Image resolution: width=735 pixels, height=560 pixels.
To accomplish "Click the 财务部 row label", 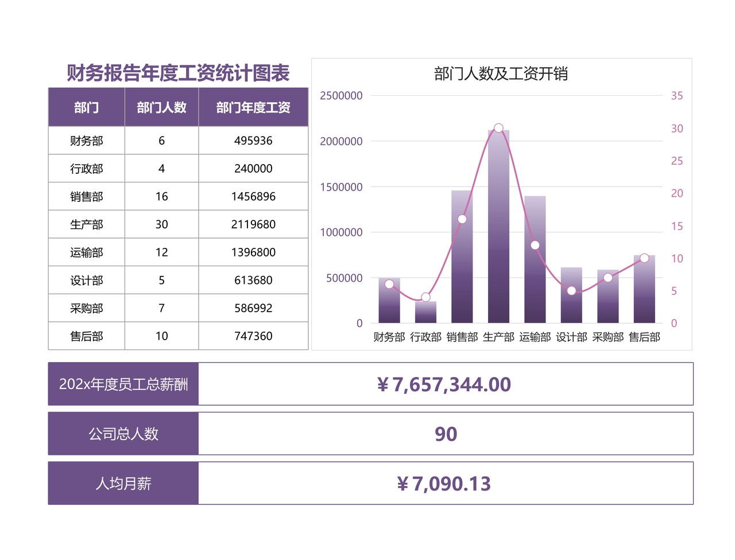I will [86, 140].
